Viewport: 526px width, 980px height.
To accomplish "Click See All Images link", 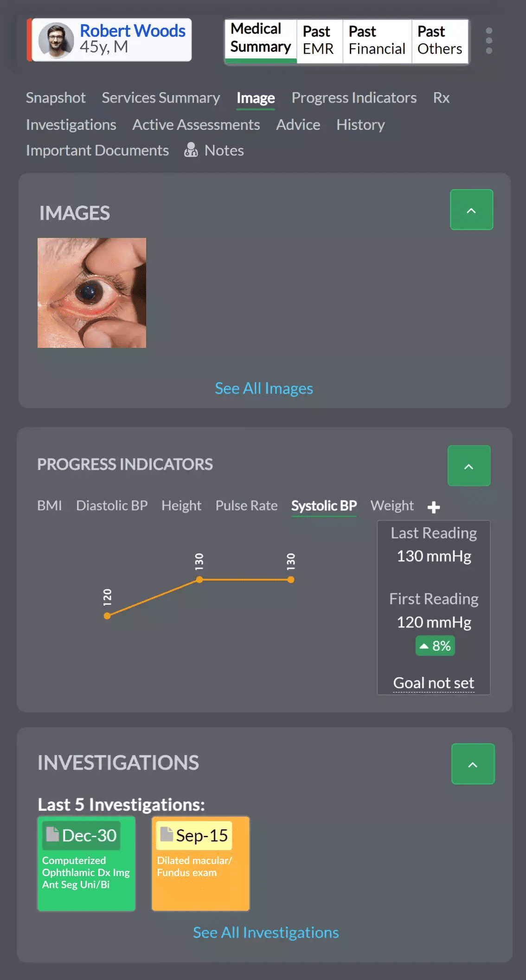I will coord(264,389).
